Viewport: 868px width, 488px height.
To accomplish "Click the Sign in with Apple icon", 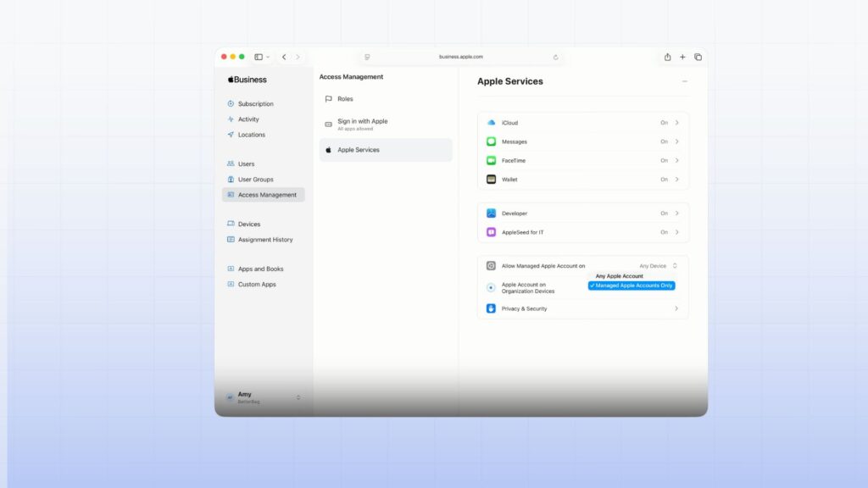I will click(x=328, y=125).
